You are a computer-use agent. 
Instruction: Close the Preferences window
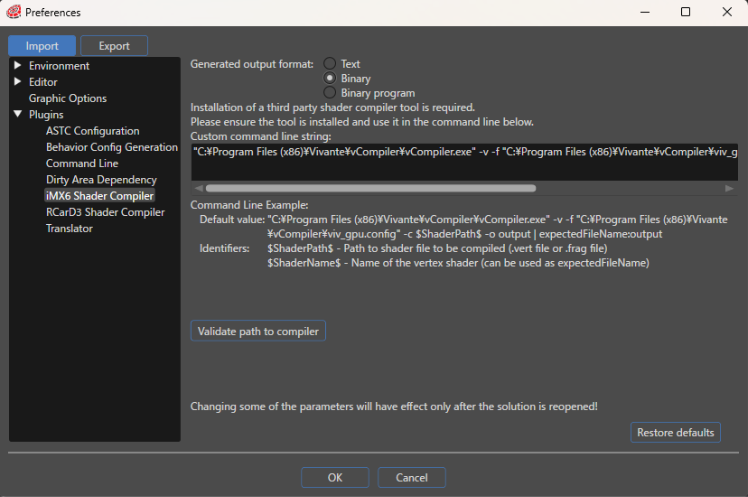pyautogui.click(x=727, y=12)
